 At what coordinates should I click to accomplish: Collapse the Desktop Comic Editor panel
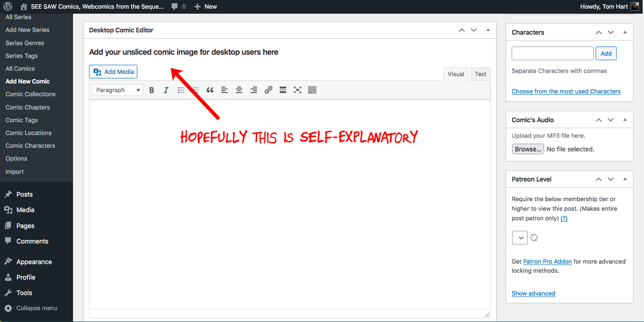(x=488, y=30)
